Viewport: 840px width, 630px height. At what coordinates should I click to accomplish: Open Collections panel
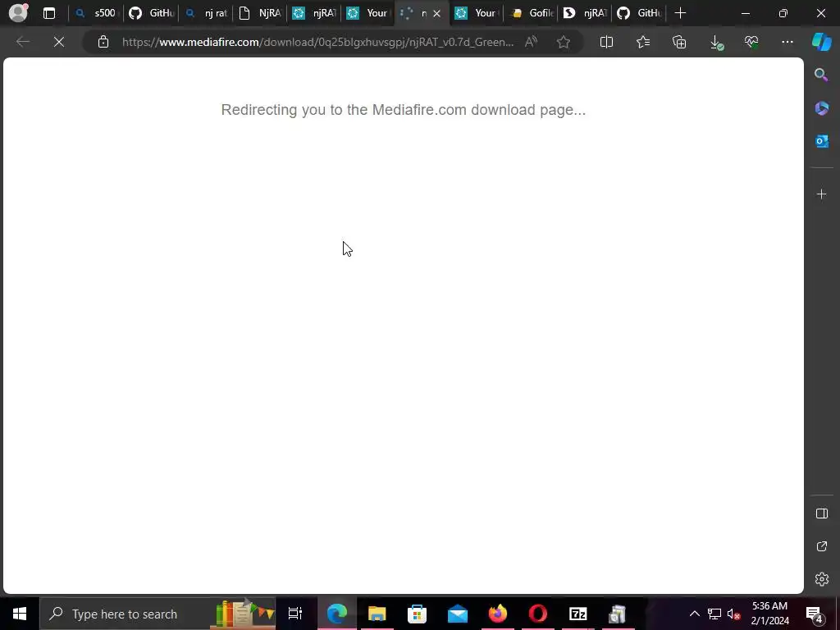679,42
